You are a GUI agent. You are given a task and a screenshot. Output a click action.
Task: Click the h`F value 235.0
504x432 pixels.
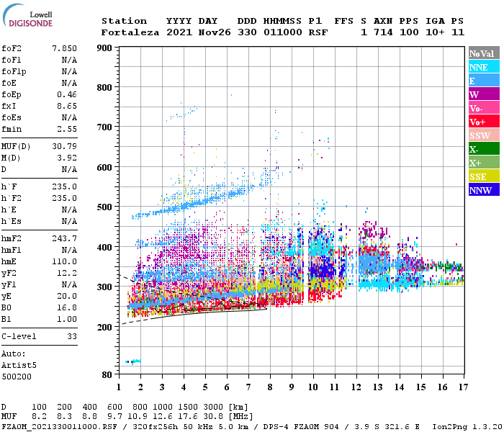pos(64,186)
